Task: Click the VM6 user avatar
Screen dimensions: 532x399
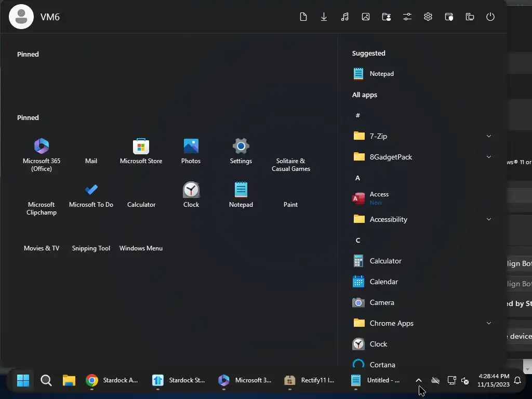Action: (21, 17)
